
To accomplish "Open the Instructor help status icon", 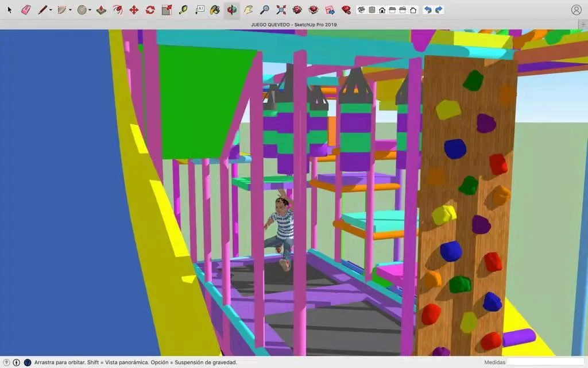I will (x=28, y=362).
